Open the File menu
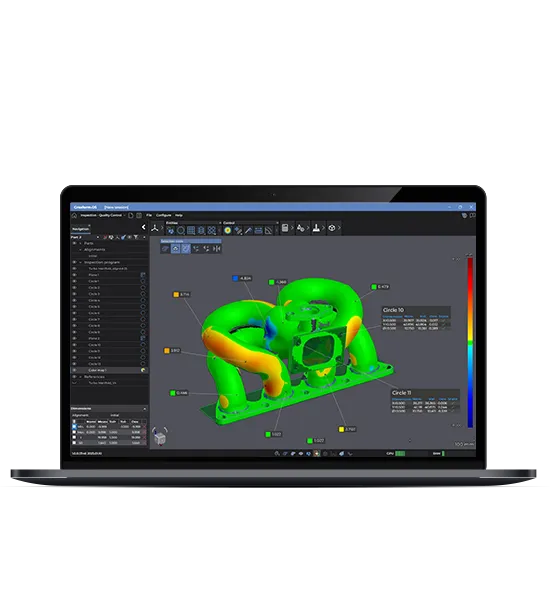550x600 pixels. tap(149, 215)
